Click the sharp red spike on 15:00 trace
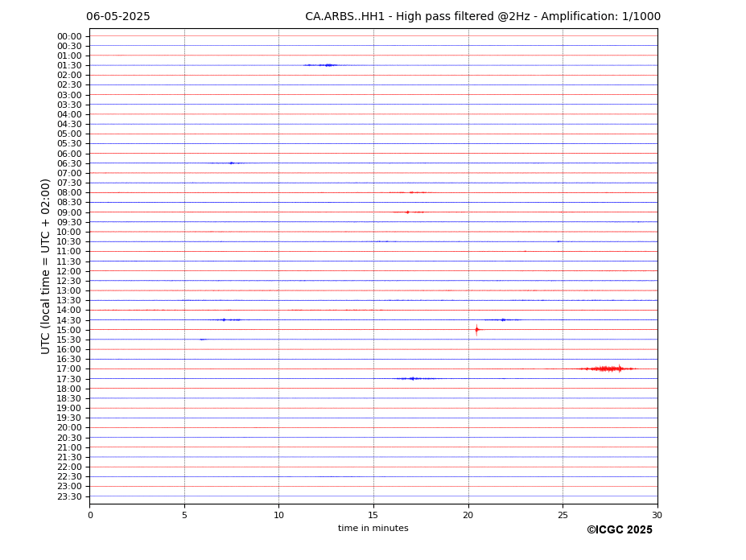Screen dimensions: 746x560 476,330
